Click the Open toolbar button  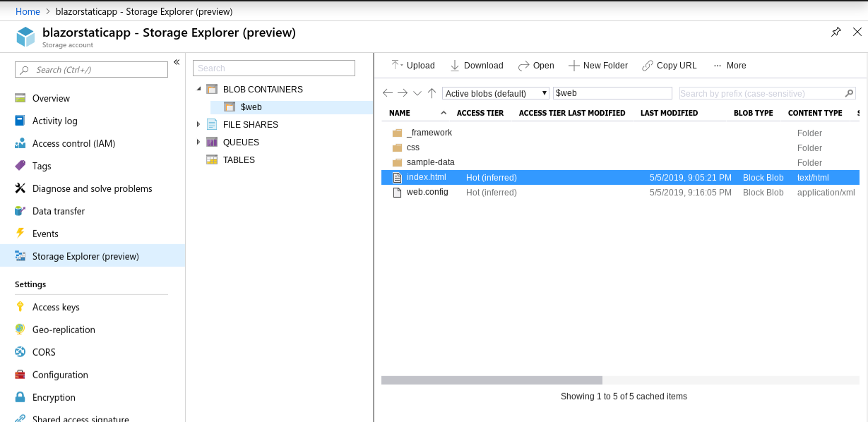[536, 66]
